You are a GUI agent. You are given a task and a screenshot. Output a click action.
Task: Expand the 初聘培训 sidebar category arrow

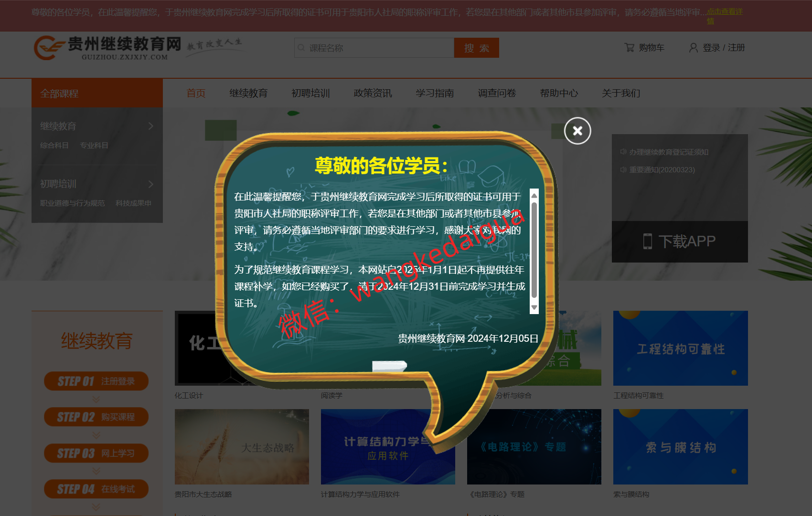click(150, 184)
